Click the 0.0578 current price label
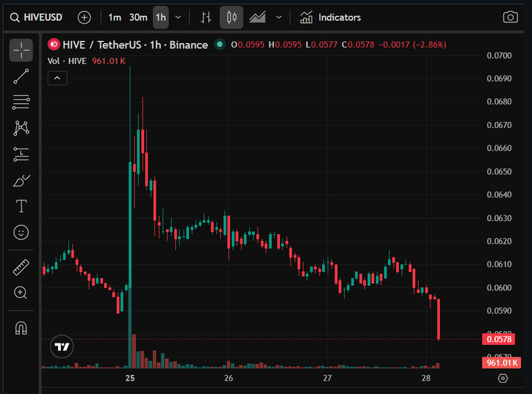532x394 pixels. tap(499, 339)
